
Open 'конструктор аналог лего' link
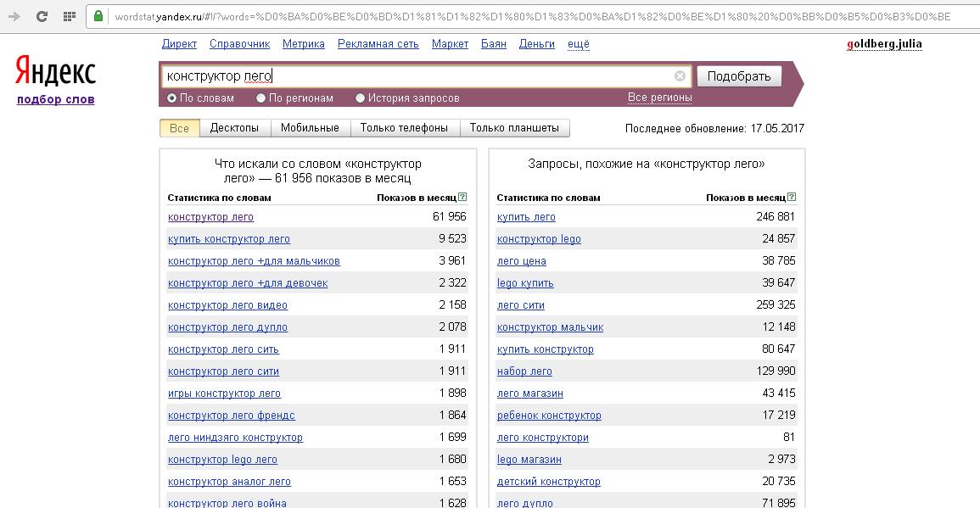tap(229, 482)
